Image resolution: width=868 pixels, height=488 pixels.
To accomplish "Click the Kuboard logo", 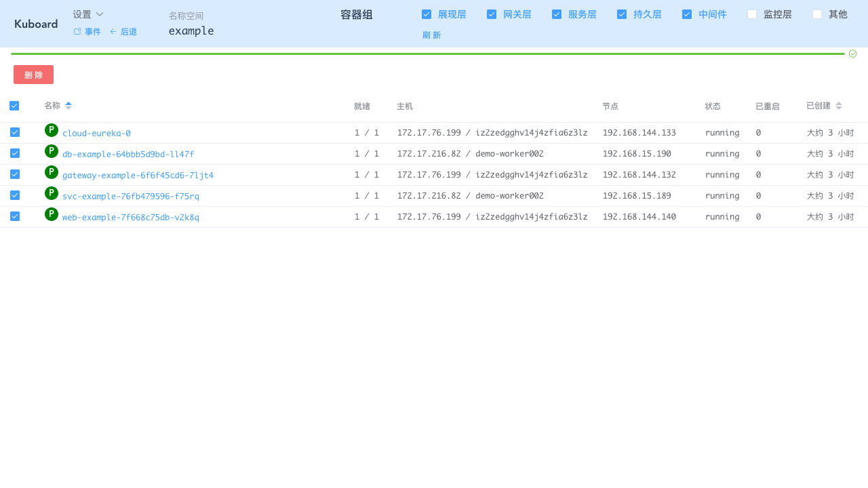I will coord(35,23).
